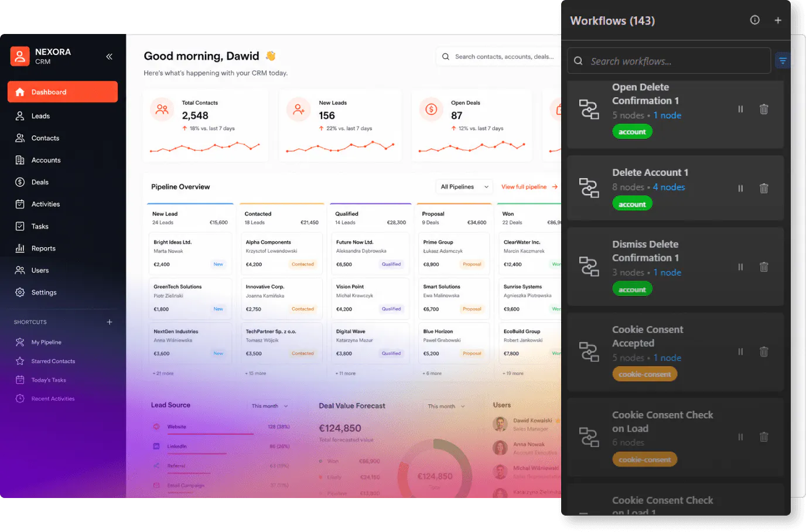Pause Cookie Consent Check on Load workflow
This screenshot has height=532, width=806.
740,436
